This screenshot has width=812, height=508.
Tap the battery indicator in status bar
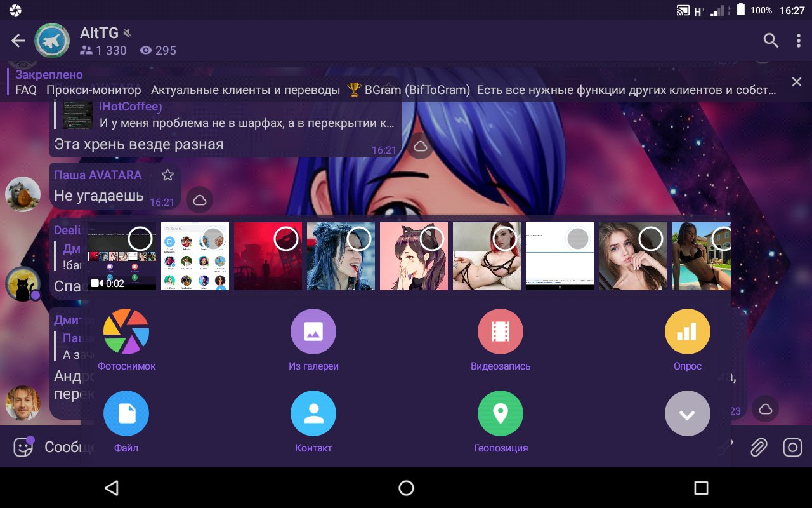pos(741,10)
